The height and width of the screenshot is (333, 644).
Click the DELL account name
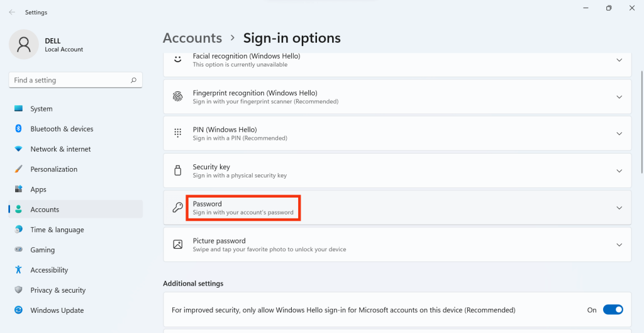coord(53,41)
